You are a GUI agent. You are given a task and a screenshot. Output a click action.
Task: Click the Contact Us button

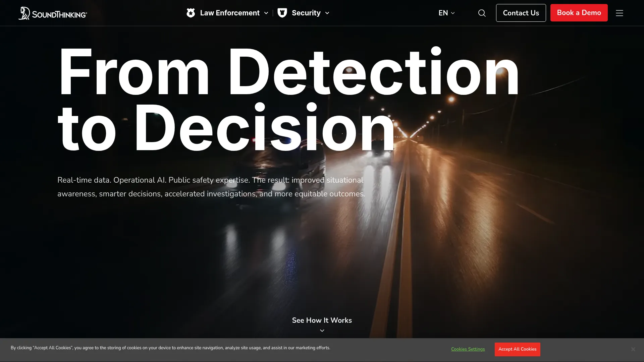click(x=521, y=13)
